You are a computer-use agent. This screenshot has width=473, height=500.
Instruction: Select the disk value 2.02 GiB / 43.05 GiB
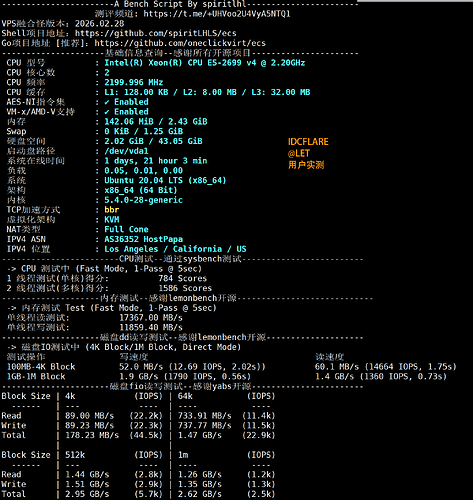(x=153, y=141)
